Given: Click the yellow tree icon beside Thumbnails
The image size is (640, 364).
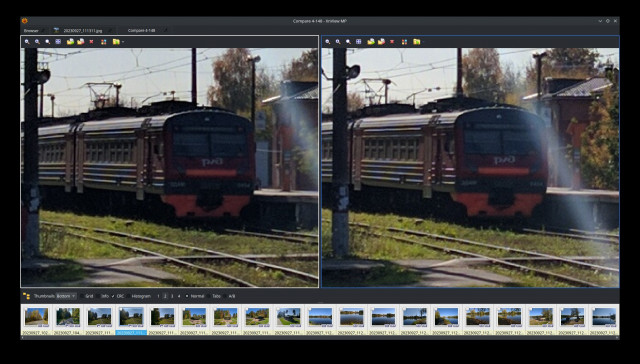Looking at the screenshot, I should point(27,296).
